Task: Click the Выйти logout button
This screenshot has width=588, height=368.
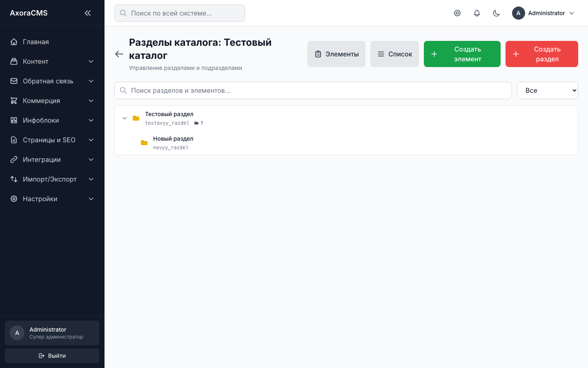Action: pos(52,356)
